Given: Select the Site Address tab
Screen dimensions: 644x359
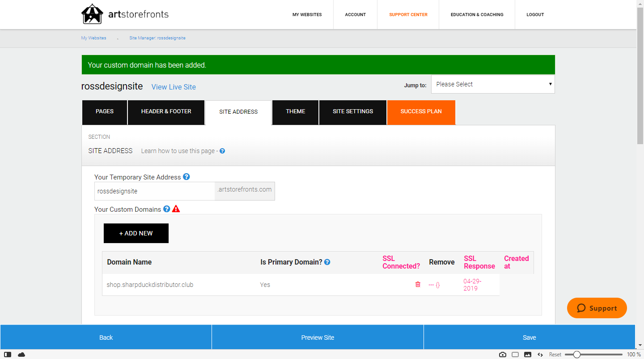Looking at the screenshot, I should [x=238, y=112].
